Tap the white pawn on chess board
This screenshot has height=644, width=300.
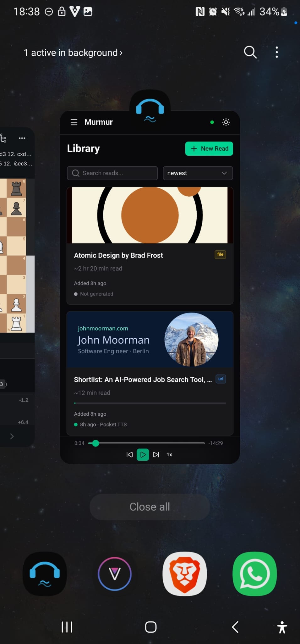[16, 305]
